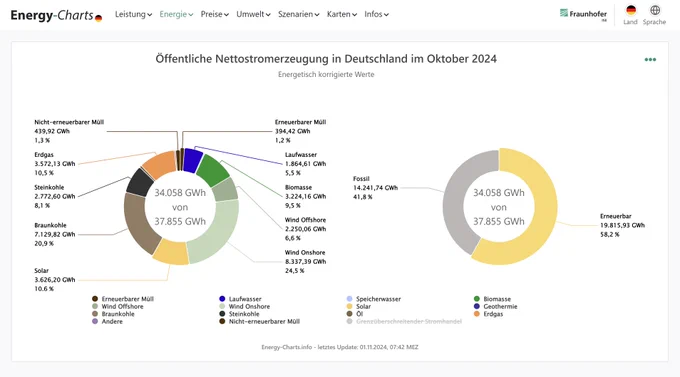Image resolution: width=680 pixels, height=377 pixels.
Task: Open the Energy-Charts logo home link
Action: point(56,15)
